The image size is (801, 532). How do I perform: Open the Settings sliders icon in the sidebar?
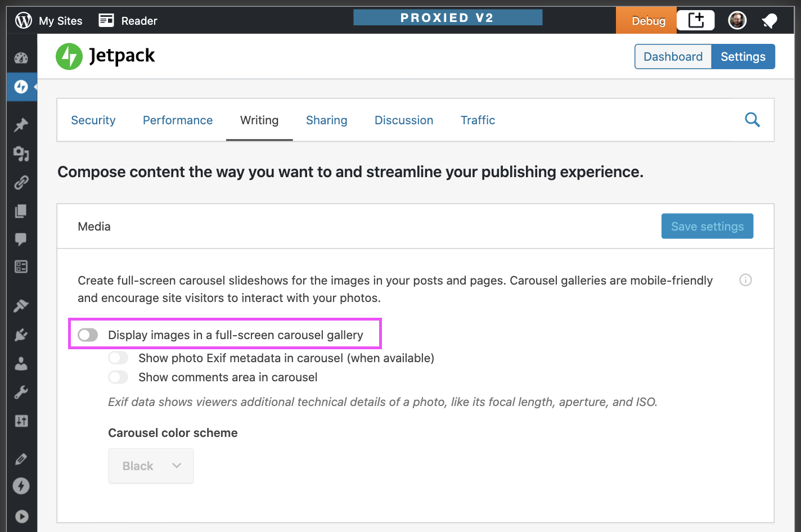tap(21, 421)
